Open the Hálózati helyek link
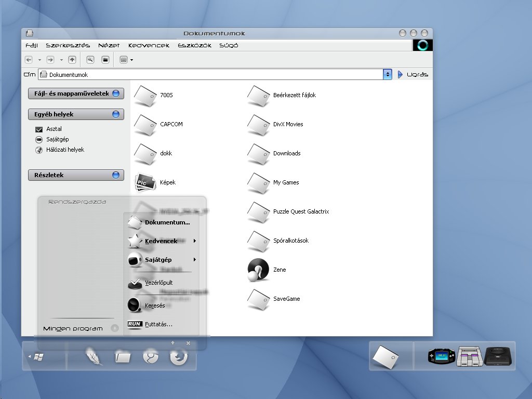The height and width of the screenshot is (399, 532). tap(65, 150)
